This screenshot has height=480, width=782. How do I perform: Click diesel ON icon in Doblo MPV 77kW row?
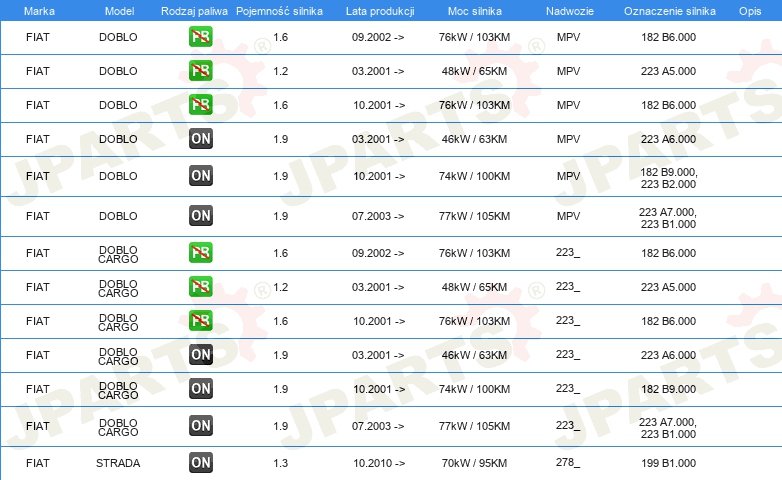(x=200, y=216)
